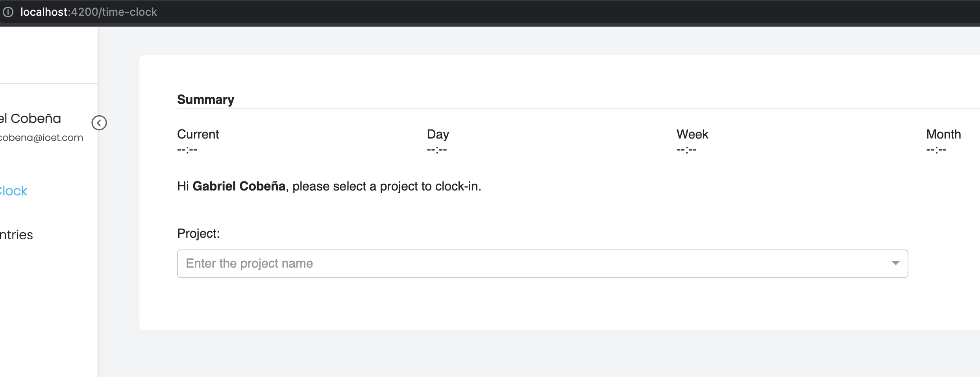This screenshot has height=377, width=980.
Task: Click the Summary heading
Action: 205,100
